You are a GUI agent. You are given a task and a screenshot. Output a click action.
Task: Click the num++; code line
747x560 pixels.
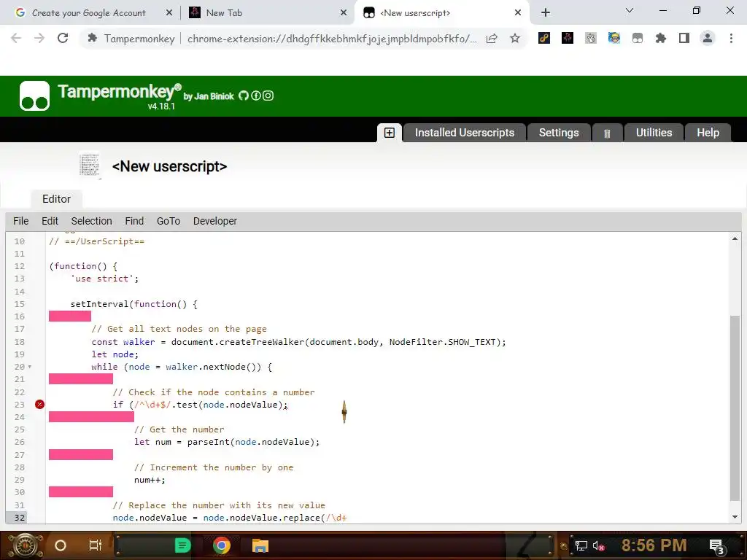tap(150, 480)
